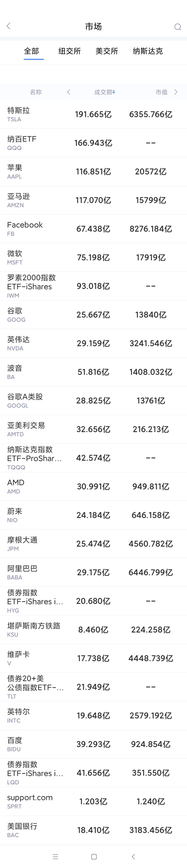The image size is (187, 868).
Task: Select the 全部 tab
Action: pyautogui.click(x=32, y=51)
